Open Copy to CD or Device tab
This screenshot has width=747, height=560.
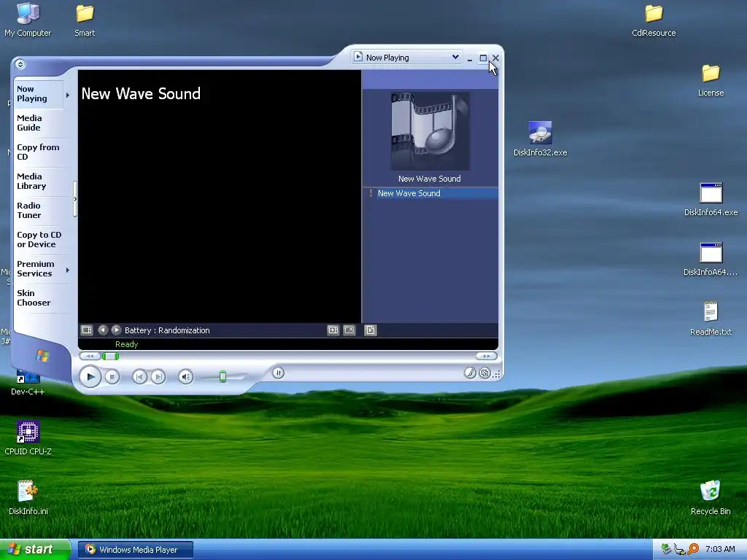39,239
